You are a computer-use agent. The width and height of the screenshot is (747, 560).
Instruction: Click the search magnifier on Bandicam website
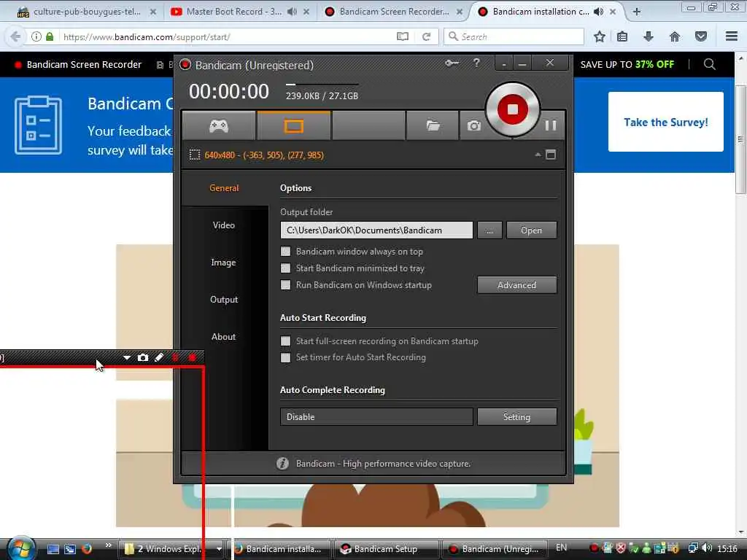coord(709,64)
